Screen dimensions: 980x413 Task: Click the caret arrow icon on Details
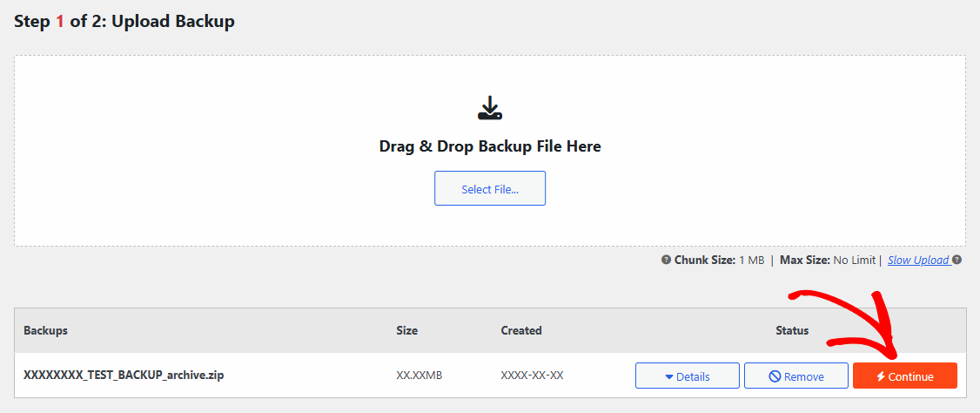point(669,377)
